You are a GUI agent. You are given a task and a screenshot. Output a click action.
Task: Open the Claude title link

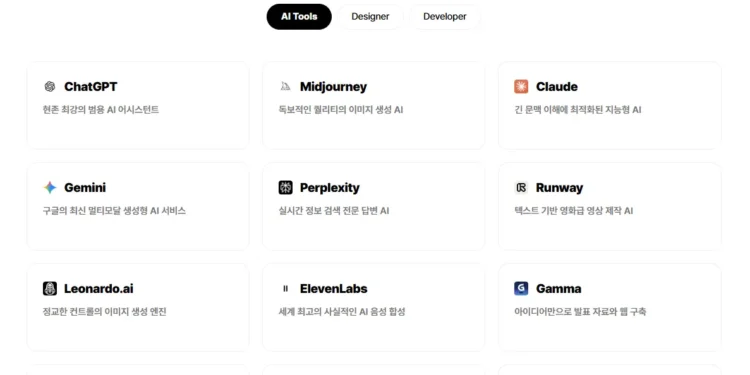557,87
